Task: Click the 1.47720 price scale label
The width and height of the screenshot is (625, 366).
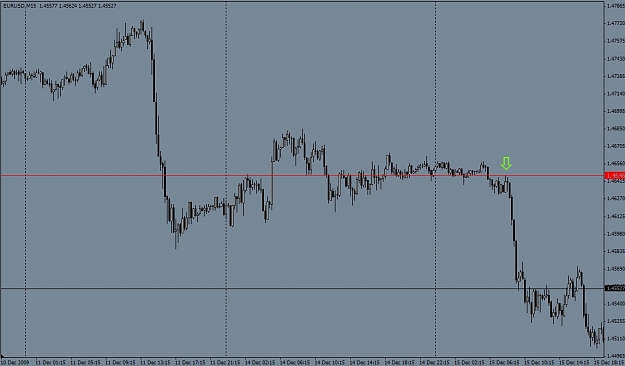Action: 616,24
